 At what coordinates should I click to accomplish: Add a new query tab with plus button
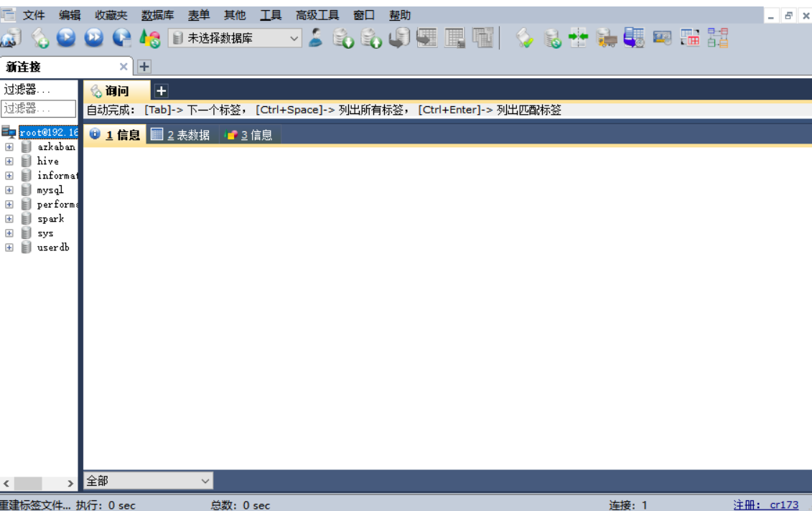(161, 90)
